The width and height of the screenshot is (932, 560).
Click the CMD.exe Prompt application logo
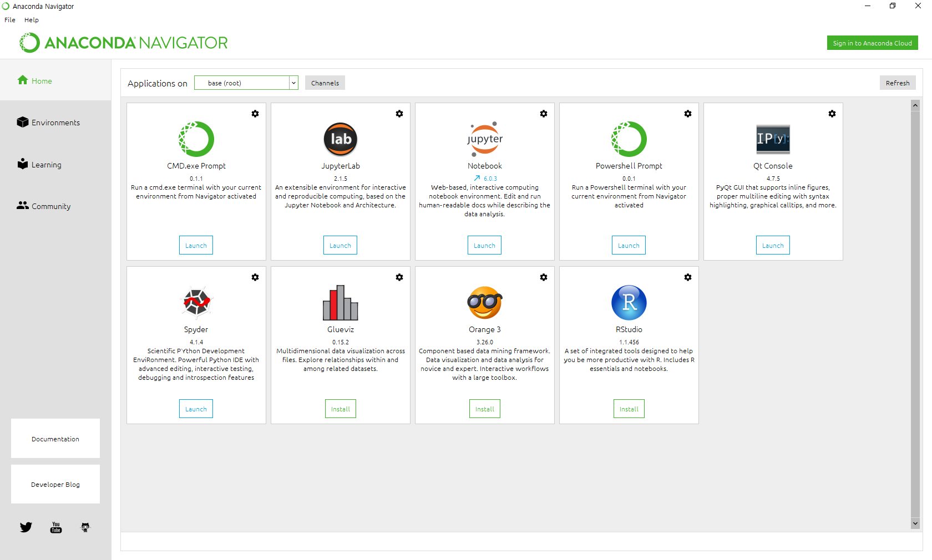pyautogui.click(x=196, y=139)
